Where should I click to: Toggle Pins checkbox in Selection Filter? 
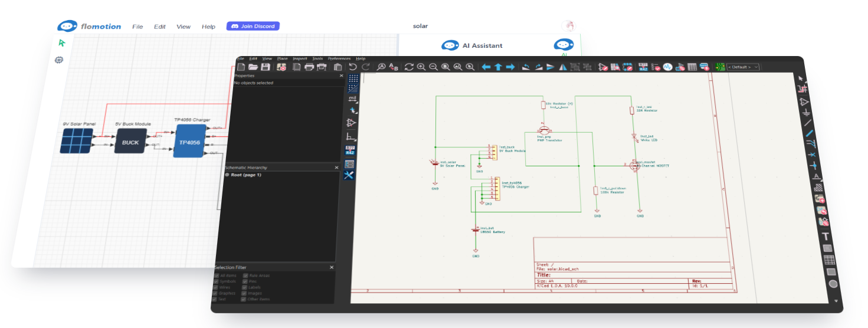[245, 281]
